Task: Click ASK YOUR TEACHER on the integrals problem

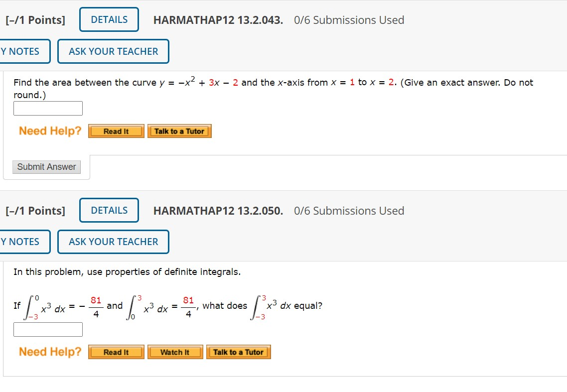Action: (113, 242)
